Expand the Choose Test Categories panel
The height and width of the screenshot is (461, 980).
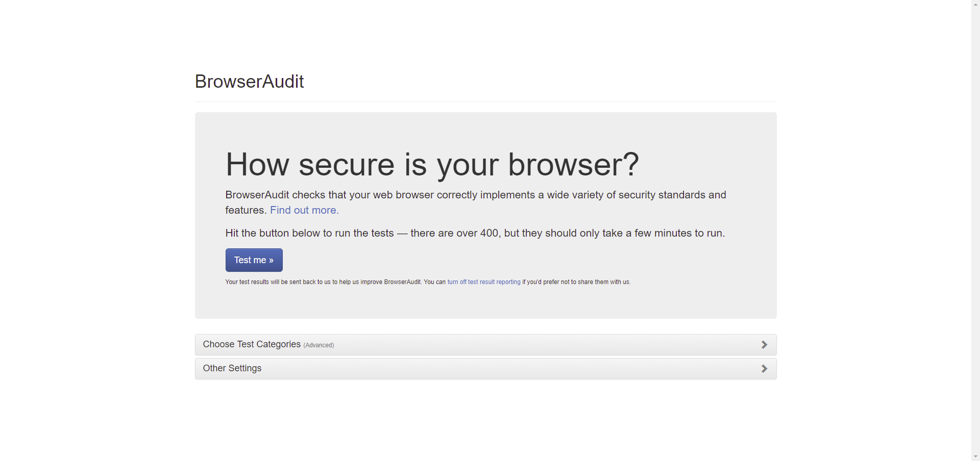click(x=485, y=345)
